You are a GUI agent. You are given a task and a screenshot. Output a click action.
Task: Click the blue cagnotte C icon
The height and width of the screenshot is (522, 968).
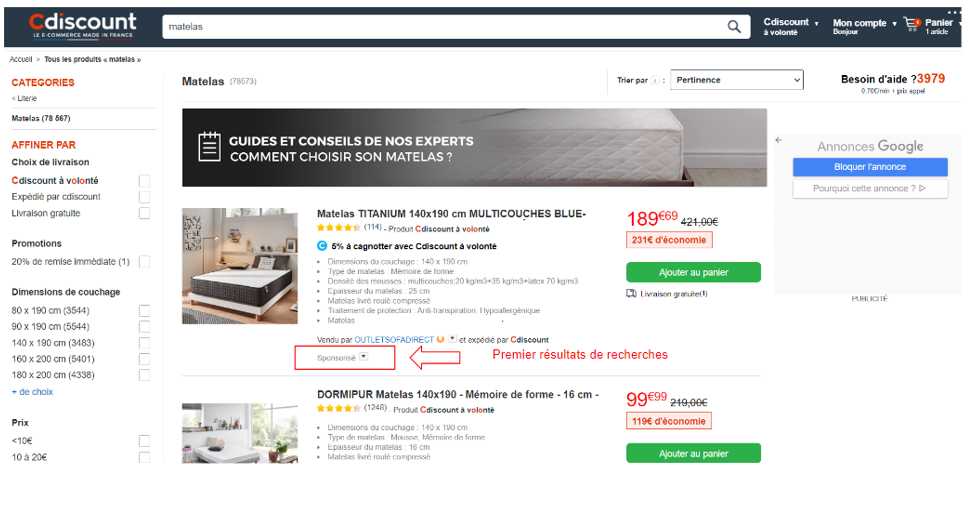[322, 246]
